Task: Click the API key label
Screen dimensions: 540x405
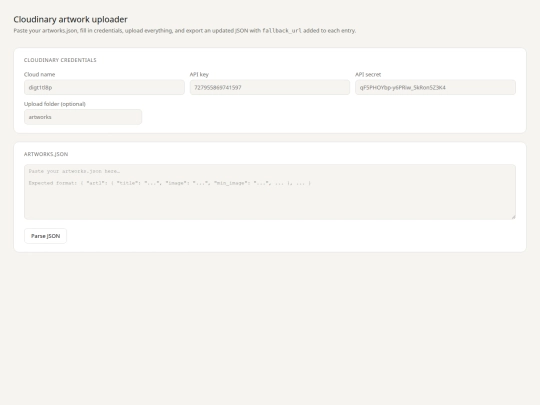Action: (199, 74)
